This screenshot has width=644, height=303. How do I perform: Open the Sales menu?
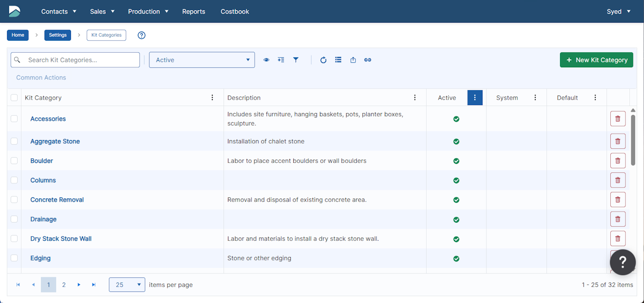click(x=102, y=11)
